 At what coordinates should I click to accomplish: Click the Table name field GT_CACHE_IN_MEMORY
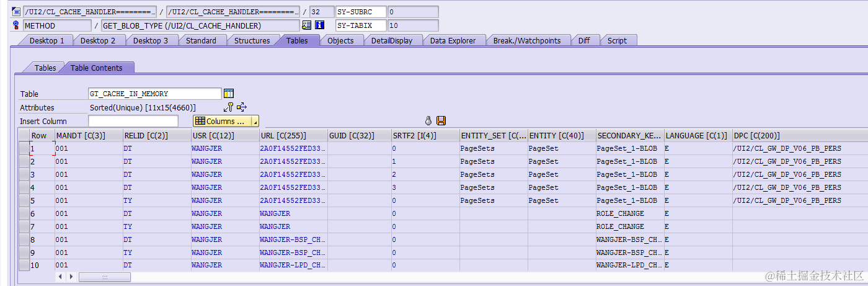click(155, 94)
